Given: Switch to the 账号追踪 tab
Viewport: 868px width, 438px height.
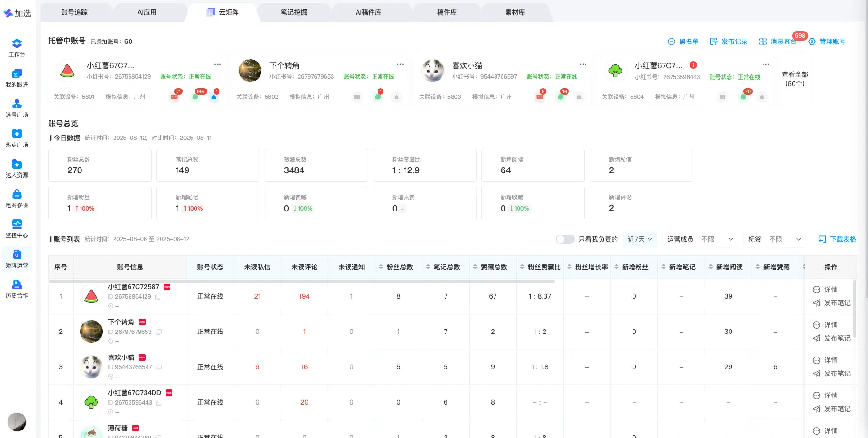Looking at the screenshot, I should pyautogui.click(x=74, y=12).
